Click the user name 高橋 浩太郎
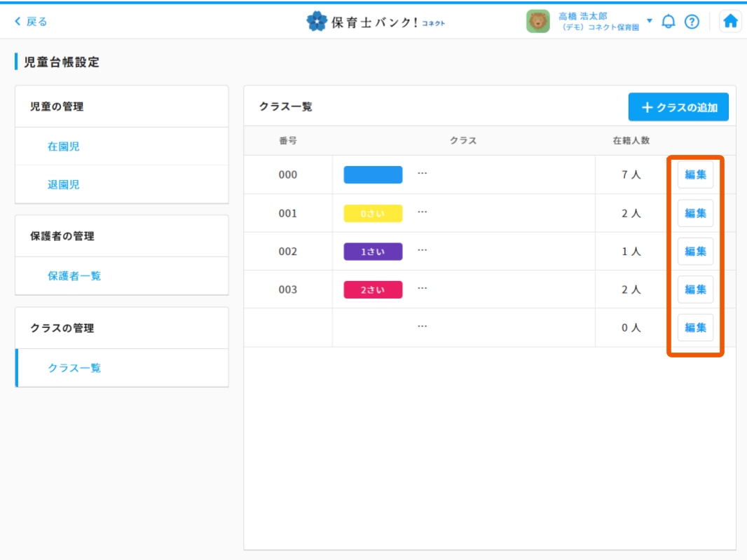This screenshot has width=747, height=560. 582,16
